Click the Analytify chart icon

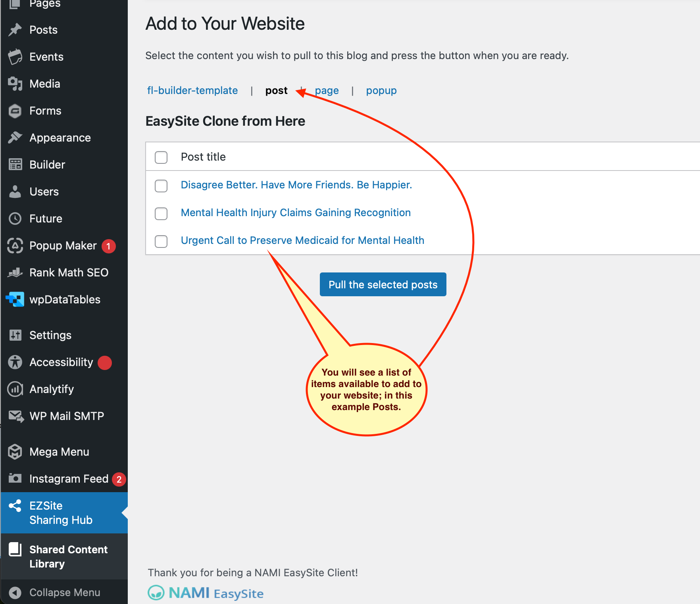click(15, 389)
